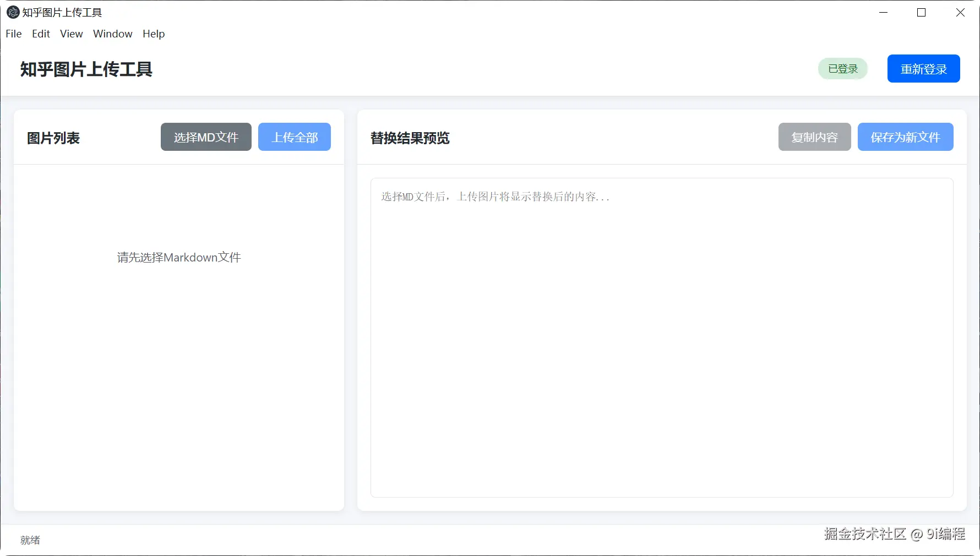
Task: Open the Window menu
Action: 113,34
